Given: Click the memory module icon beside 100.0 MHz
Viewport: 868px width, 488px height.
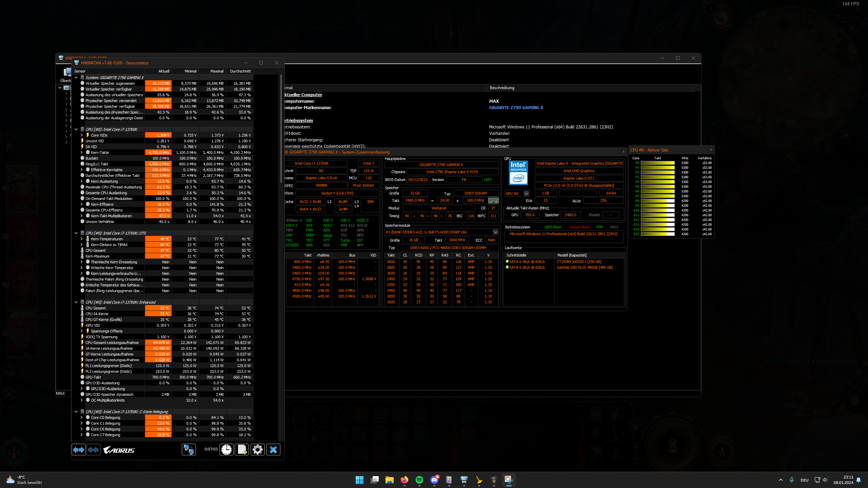Looking at the screenshot, I should (x=493, y=201).
